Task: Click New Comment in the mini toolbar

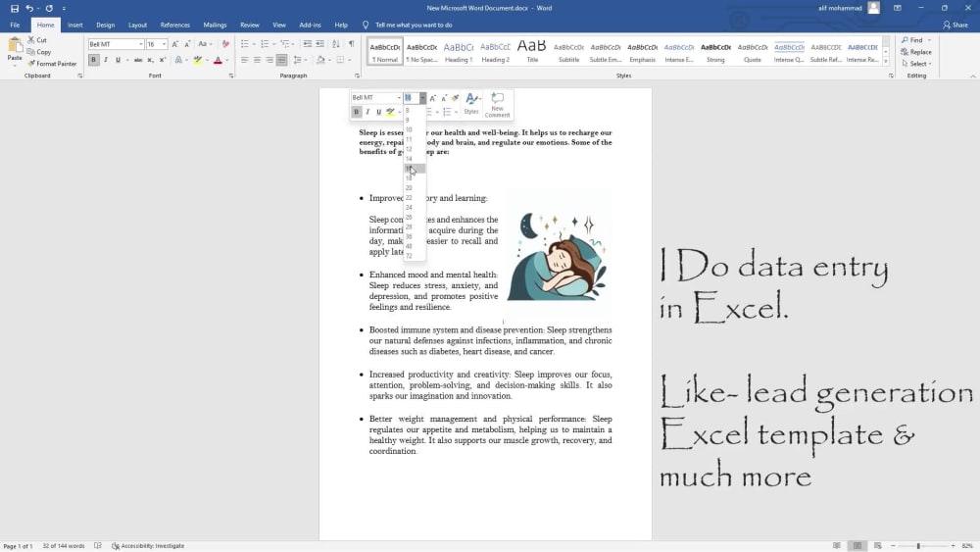Action: [x=498, y=104]
